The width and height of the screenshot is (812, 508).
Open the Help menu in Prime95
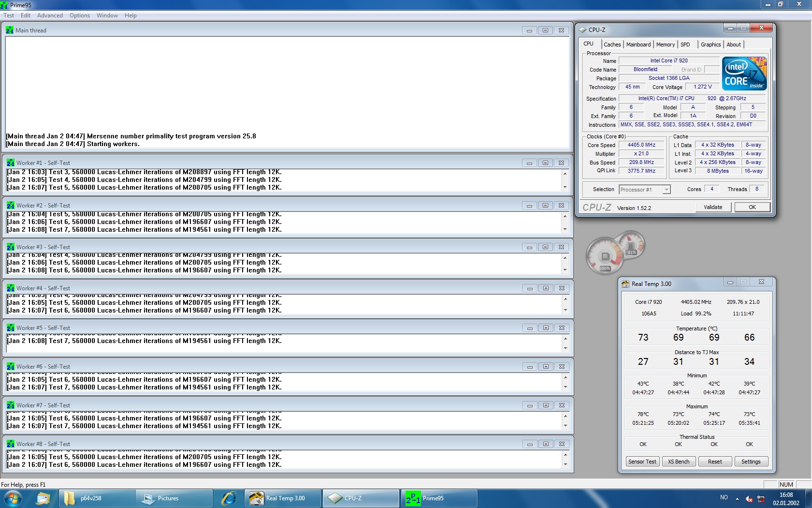click(x=130, y=15)
